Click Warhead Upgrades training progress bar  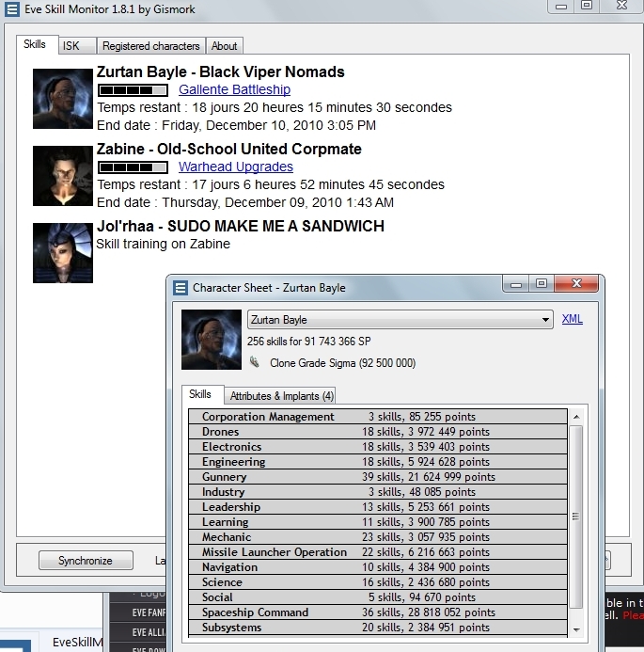(133, 167)
